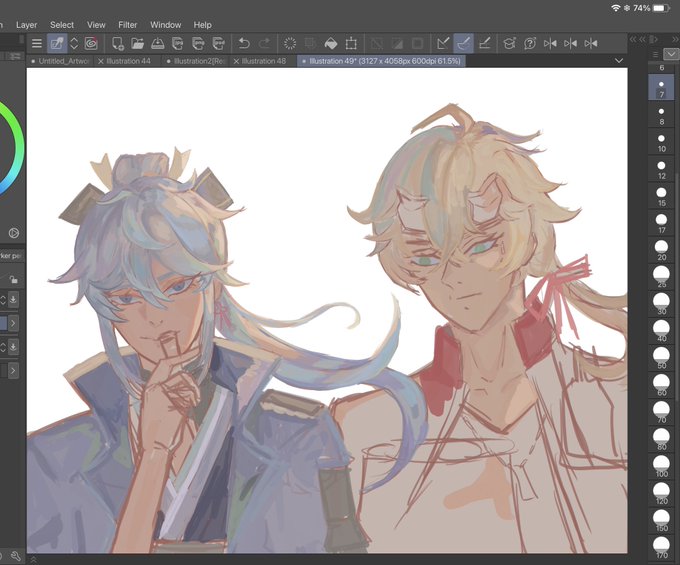This screenshot has height=565, width=680.
Task: Toggle Snap to Grid
Action: click(484, 43)
